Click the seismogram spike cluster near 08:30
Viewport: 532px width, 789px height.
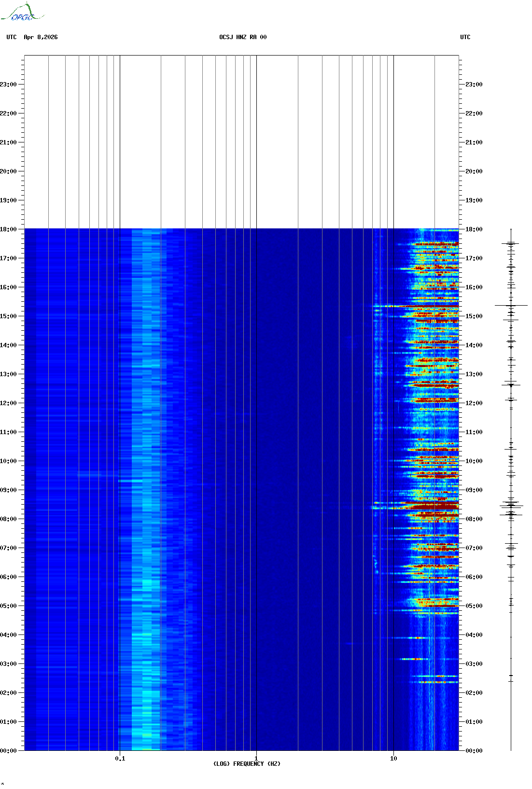pyautogui.click(x=511, y=506)
